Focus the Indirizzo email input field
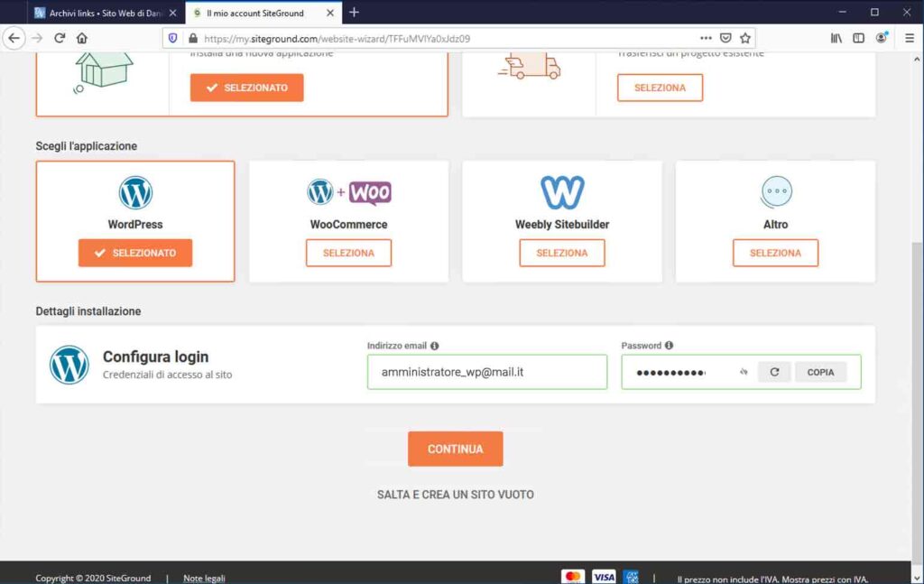924x584 pixels. [x=487, y=372]
